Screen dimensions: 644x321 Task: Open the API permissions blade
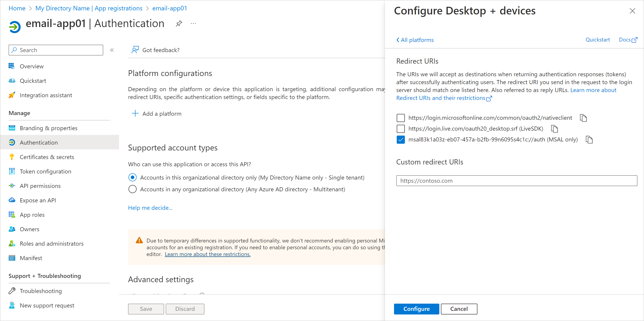click(x=40, y=186)
